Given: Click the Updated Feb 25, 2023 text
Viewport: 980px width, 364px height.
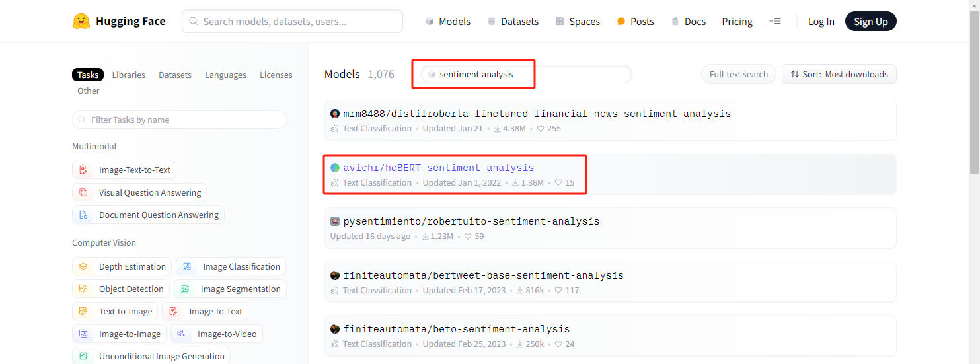Looking at the screenshot, I should coord(464,344).
